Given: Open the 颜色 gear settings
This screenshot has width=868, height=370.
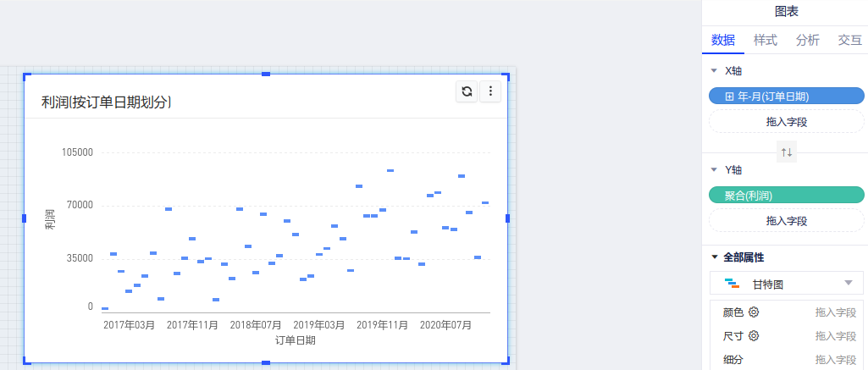Looking at the screenshot, I should pyautogui.click(x=754, y=312).
